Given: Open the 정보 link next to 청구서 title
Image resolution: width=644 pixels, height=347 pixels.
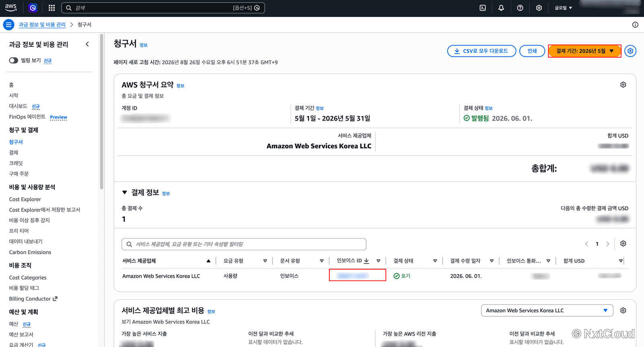Looking at the screenshot, I should pyautogui.click(x=144, y=45).
